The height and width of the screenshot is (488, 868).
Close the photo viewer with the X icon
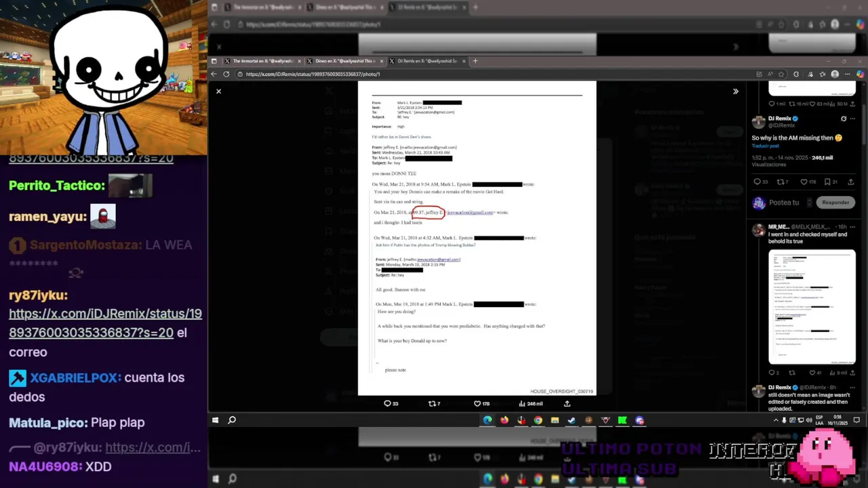click(x=218, y=91)
